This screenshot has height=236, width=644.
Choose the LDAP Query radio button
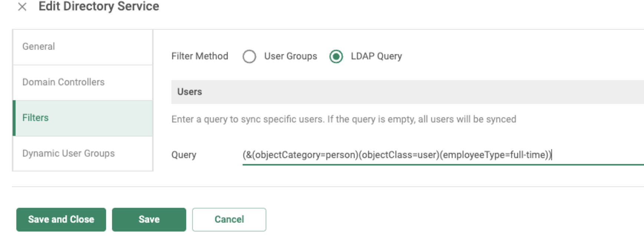(x=336, y=56)
